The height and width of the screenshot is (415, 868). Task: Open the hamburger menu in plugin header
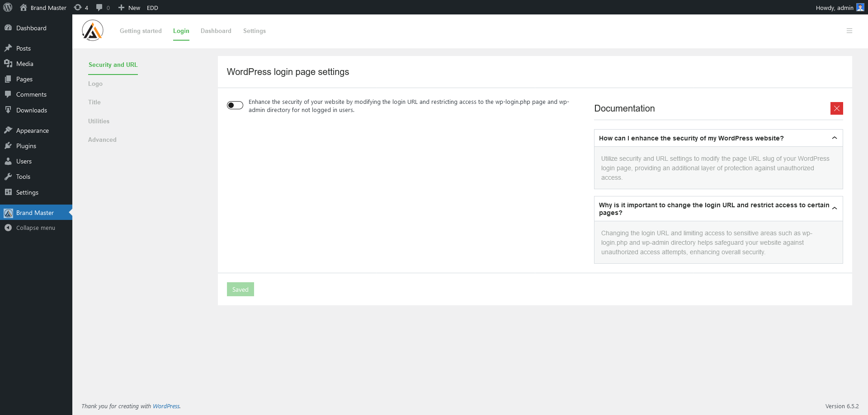click(849, 31)
